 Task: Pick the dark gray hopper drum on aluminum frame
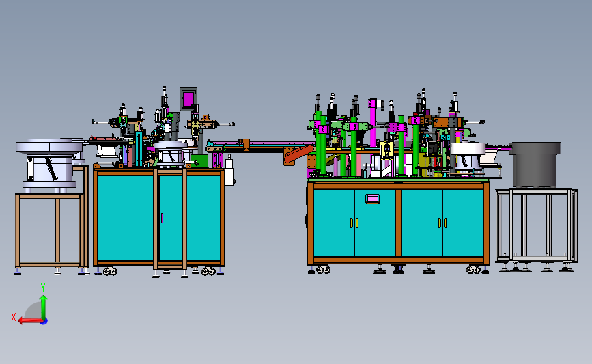pos(535,165)
